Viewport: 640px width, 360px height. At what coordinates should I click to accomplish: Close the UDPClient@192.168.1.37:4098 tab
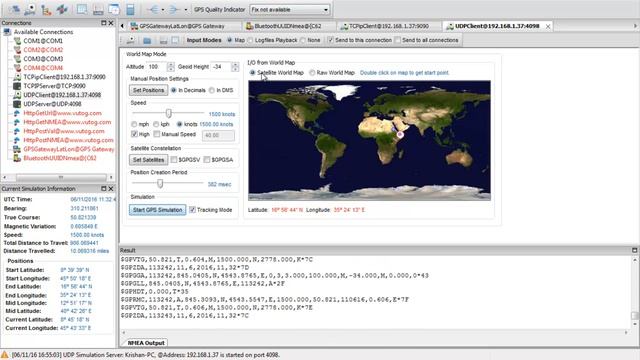coord(548,27)
